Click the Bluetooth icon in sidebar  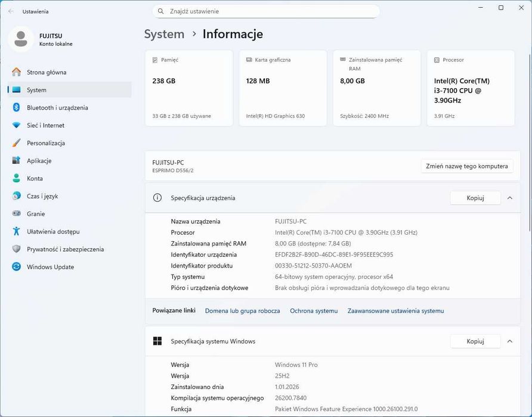coord(16,107)
